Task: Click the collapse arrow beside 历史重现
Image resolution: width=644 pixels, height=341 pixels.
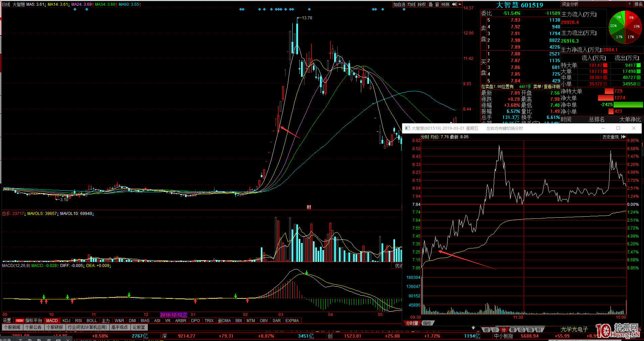Action: pyautogui.click(x=623, y=137)
